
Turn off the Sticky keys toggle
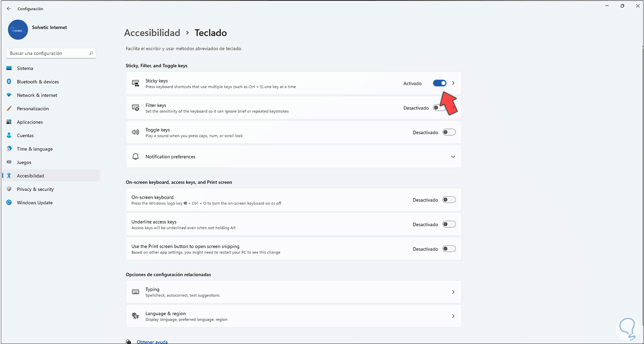(440, 83)
